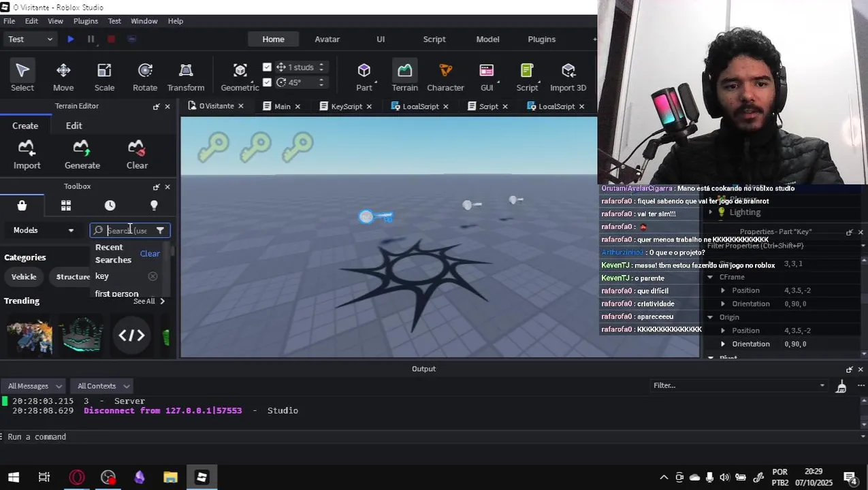Toggle the rotation snap 45° checkbox
868x490 pixels.
(267, 82)
